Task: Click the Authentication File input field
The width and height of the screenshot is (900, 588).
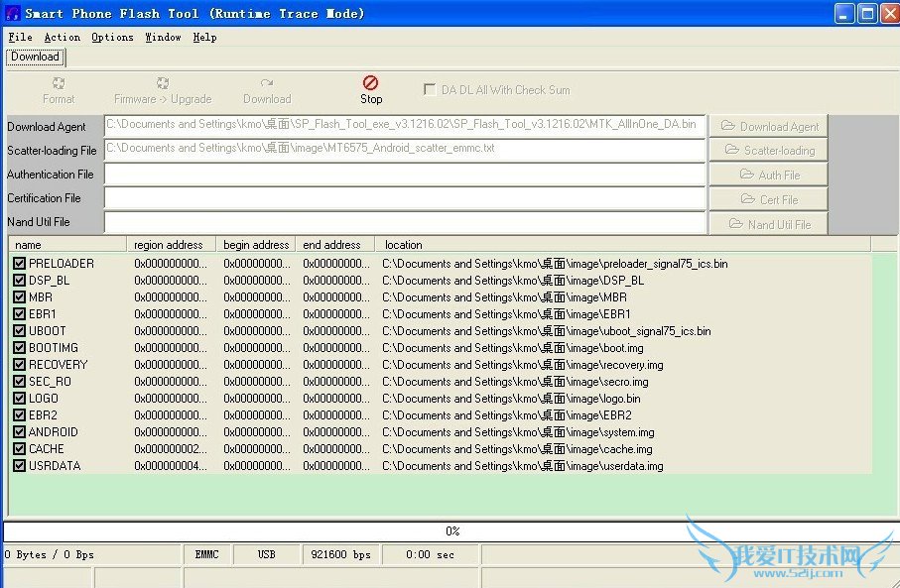Action: pyautogui.click(x=404, y=175)
